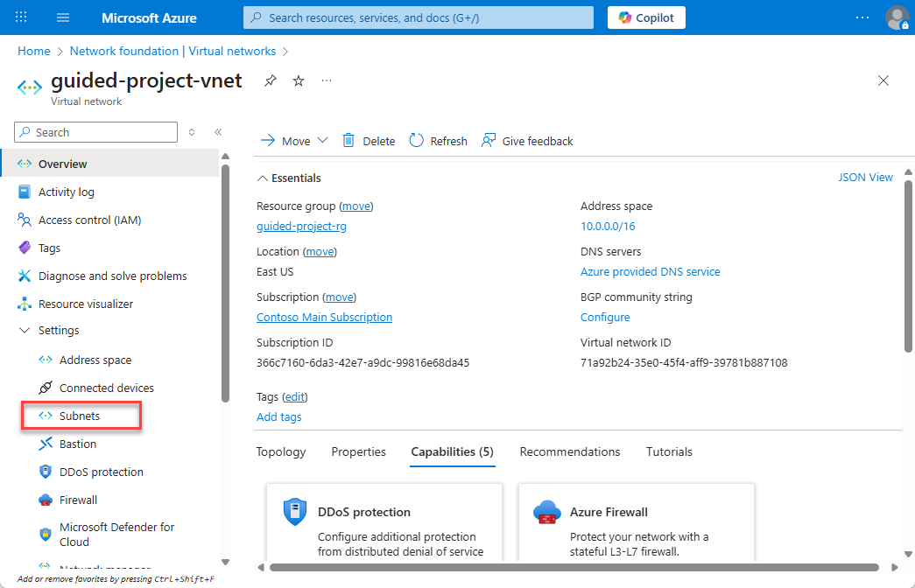Open DDoS protection shield icon in sidebar
The width and height of the screenshot is (915, 588).
pos(46,472)
